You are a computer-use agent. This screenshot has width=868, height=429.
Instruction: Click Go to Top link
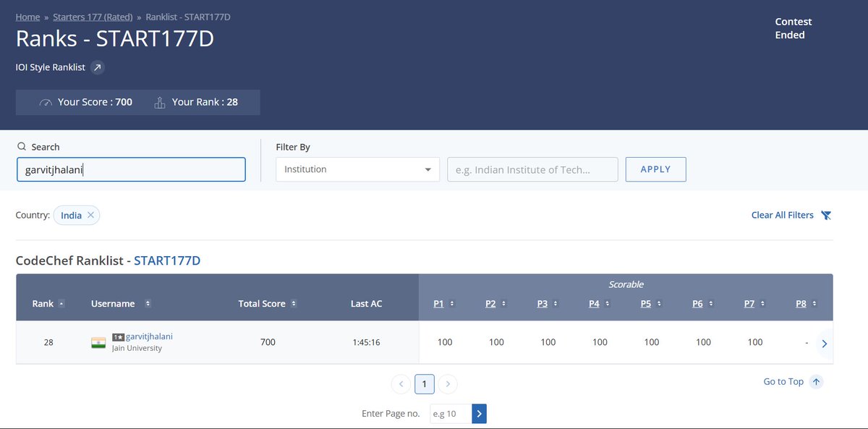pyautogui.click(x=783, y=381)
